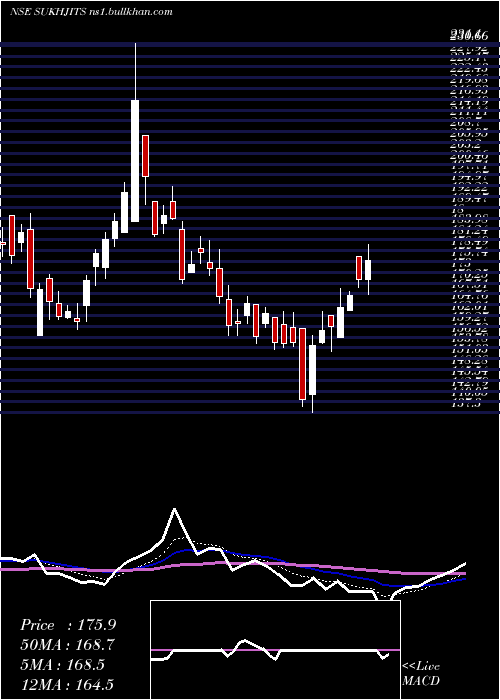Select the last white candlestick on the right
The width and height of the screenshot is (500, 700).
coord(368,270)
